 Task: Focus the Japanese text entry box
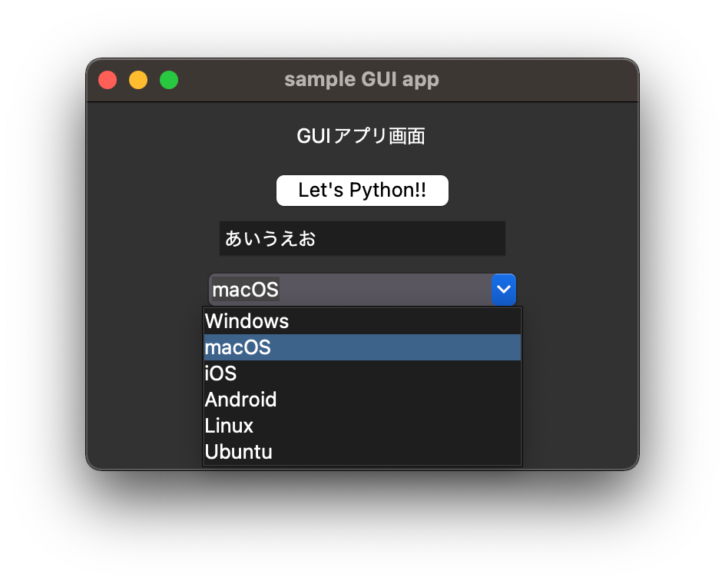362,238
